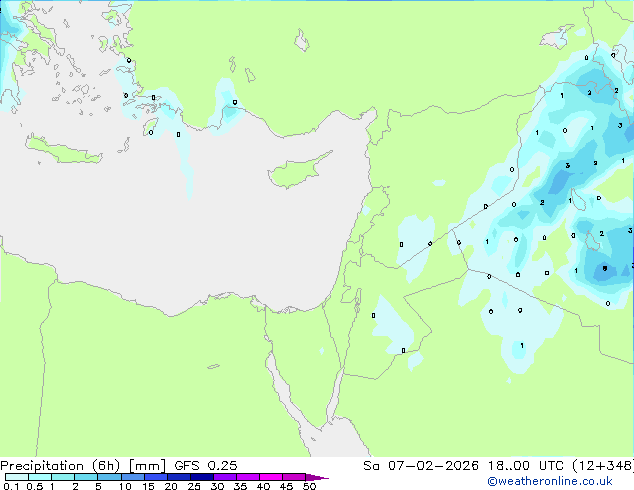Viewport: 634px width, 490px height.
Task: Click the 'GFS 0.25' model label
Action: (205, 466)
